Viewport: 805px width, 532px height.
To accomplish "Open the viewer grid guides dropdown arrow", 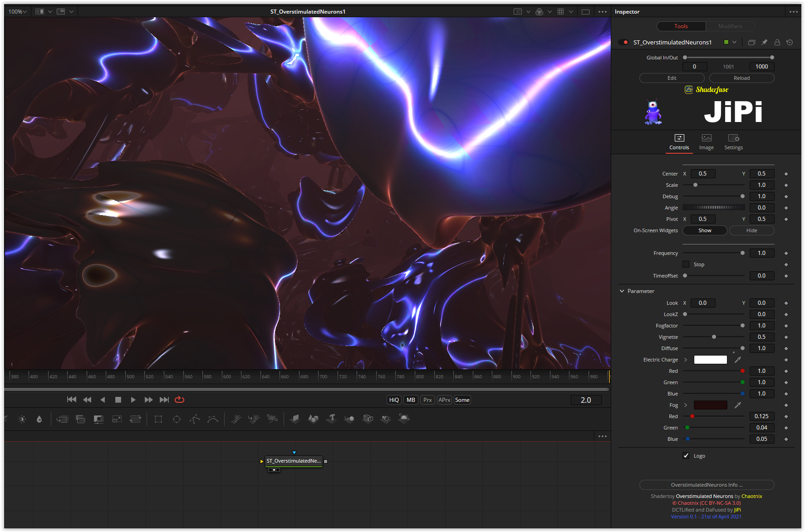I will pos(571,12).
